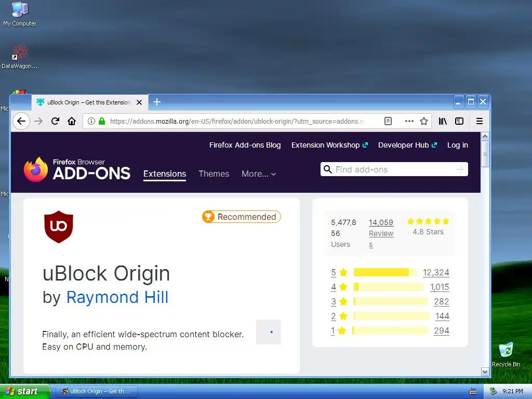Screen dimensions: 532x399
Task: Click Log in
Action: click(x=458, y=145)
